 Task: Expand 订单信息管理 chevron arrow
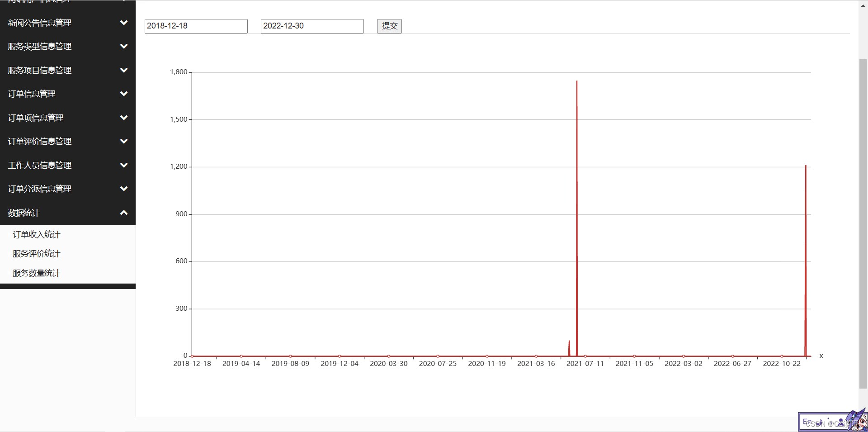pyautogui.click(x=123, y=94)
